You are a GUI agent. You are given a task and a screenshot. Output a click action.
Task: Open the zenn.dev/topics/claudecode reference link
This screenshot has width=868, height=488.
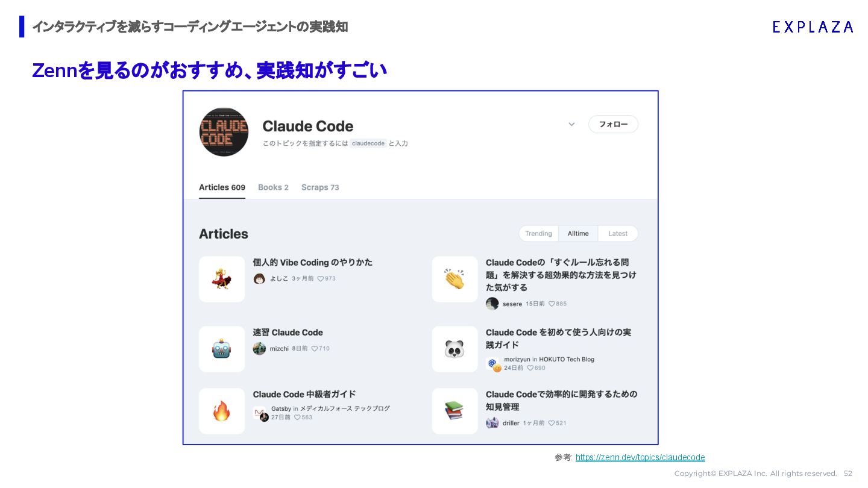pyautogui.click(x=640, y=458)
